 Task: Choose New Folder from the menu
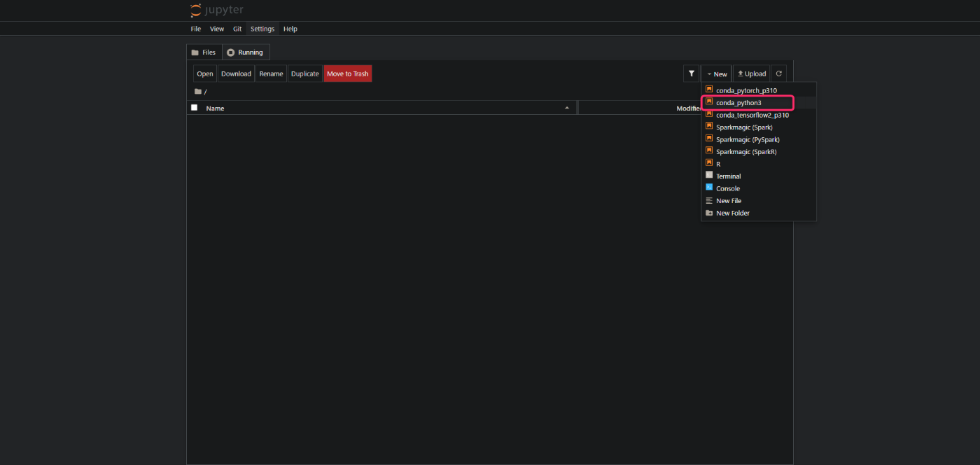(759, 213)
